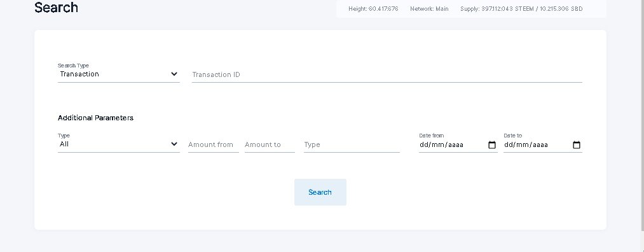Open the Search Type dropdown showing Transaction
Viewport: 644px width, 252px height.
click(119, 74)
